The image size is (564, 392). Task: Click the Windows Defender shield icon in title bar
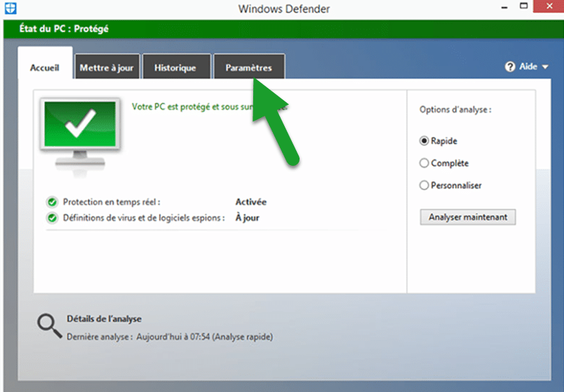[11, 8]
